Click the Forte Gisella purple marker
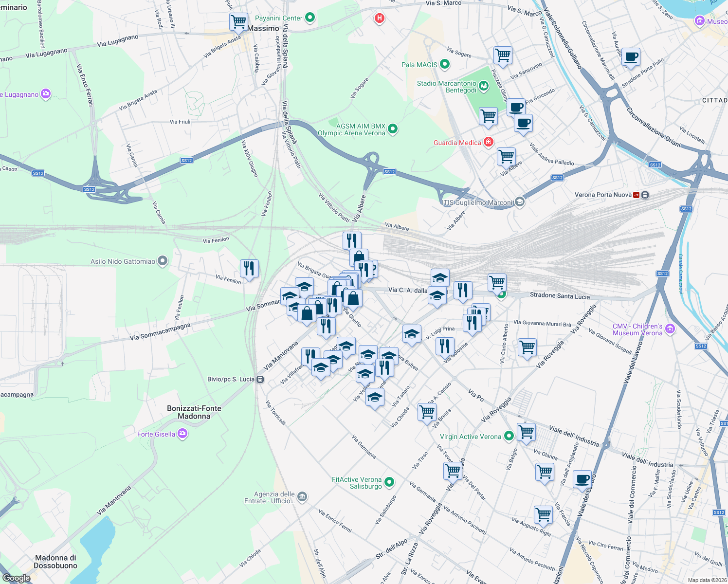This screenshot has width=728, height=584. 182,433
